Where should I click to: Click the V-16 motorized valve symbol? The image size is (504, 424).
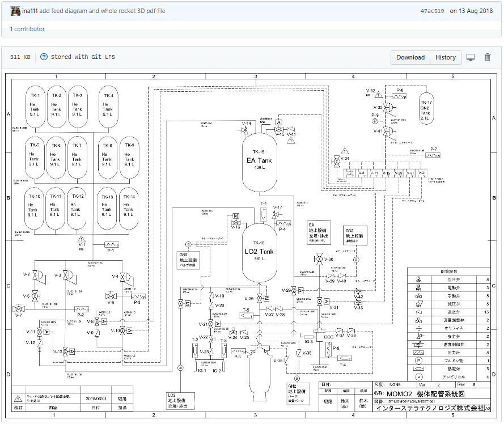click(x=236, y=220)
